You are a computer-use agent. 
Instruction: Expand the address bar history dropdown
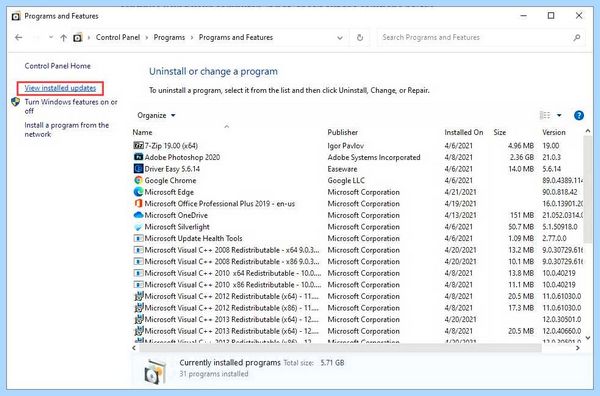click(339, 37)
